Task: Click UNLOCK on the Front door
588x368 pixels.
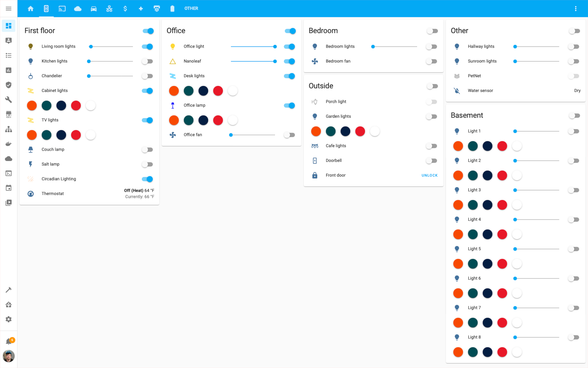Action: click(429, 175)
